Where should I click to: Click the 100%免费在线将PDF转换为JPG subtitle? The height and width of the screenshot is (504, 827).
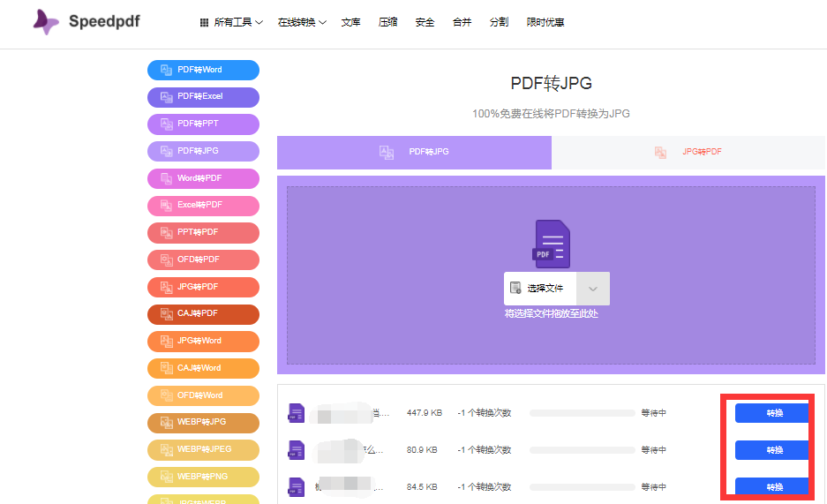coord(551,113)
